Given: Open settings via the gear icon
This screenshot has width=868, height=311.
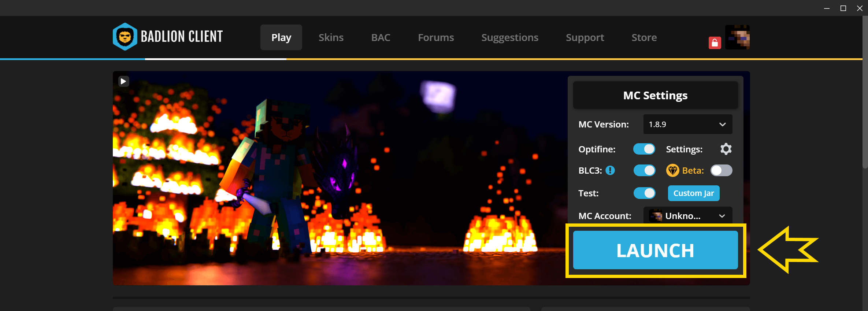Looking at the screenshot, I should coord(726,149).
